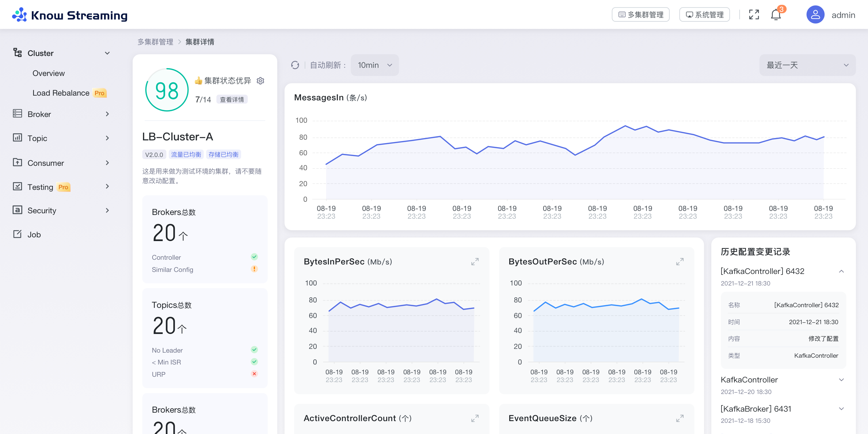Screen dimensions: 868x434
Task: Expand the ActiveControllerCount chart
Action: (475, 418)
